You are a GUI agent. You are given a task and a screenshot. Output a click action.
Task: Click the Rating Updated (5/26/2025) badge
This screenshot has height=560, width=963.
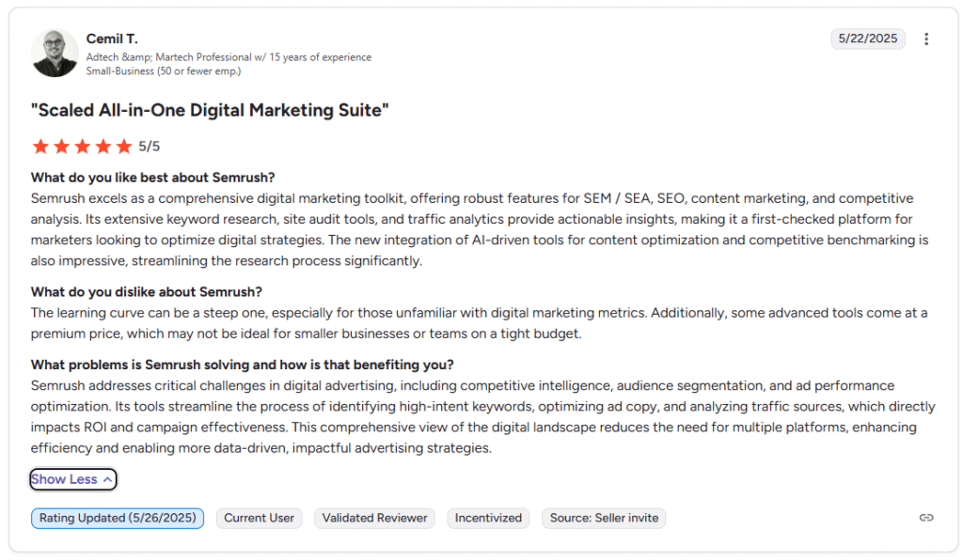click(x=118, y=518)
